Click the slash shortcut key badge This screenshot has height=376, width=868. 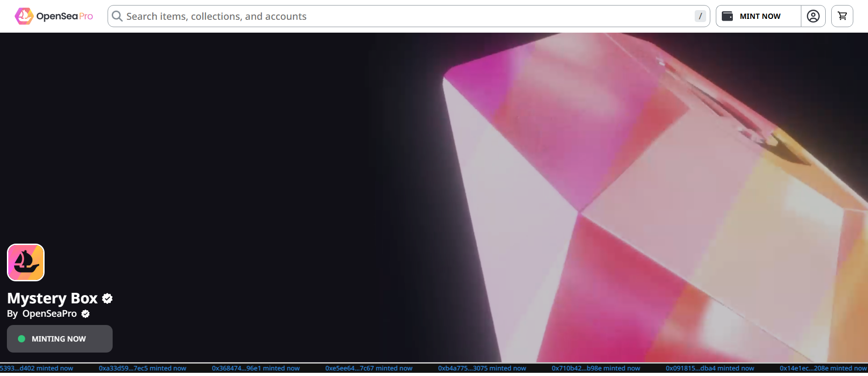(700, 16)
